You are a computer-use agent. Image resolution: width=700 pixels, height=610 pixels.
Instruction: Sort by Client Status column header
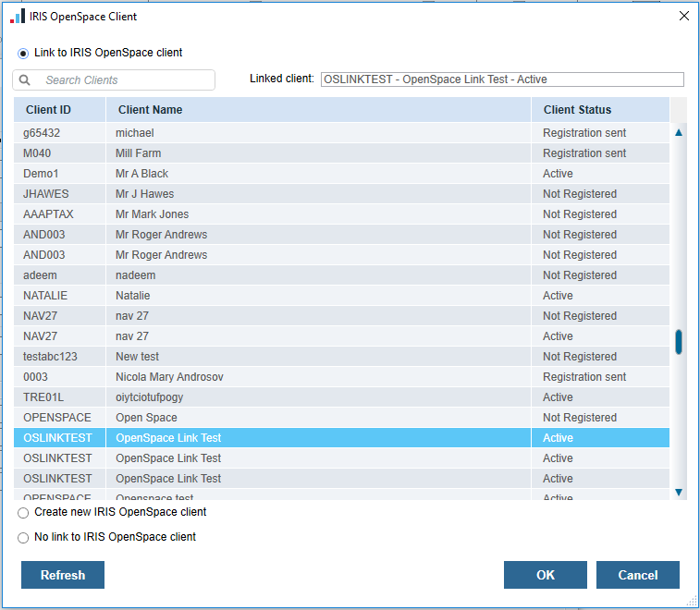pos(600,110)
